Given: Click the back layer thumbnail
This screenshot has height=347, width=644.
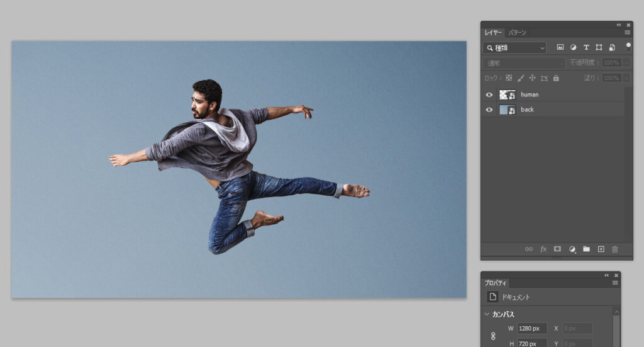Looking at the screenshot, I should coord(507,110).
